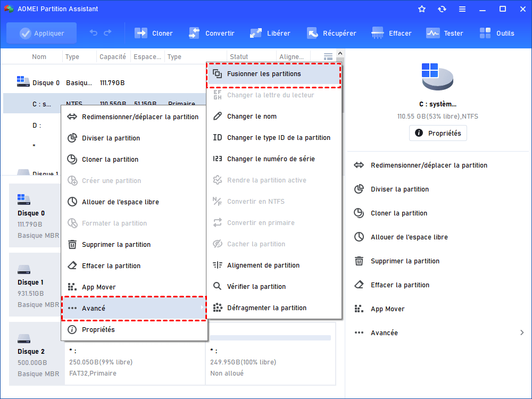Click the magnifier icon beside Vérifier la partition
The width and height of the screenshot is (532, 399).
[217, 286]
